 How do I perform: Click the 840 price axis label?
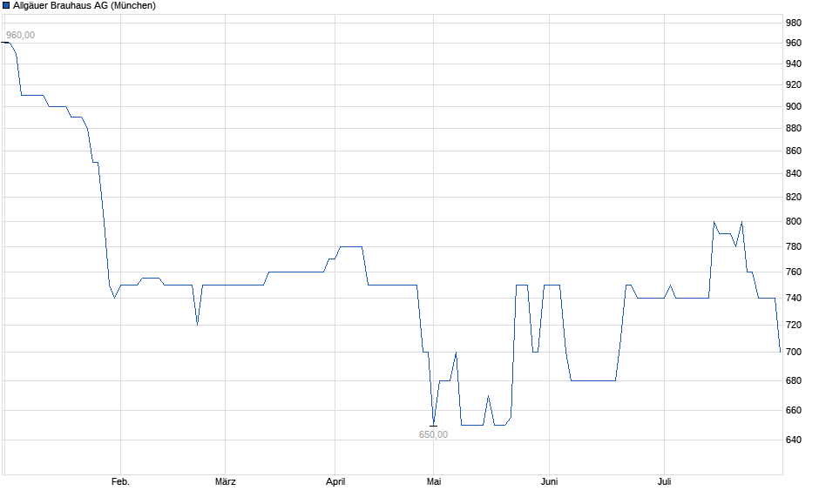[794, 174]
